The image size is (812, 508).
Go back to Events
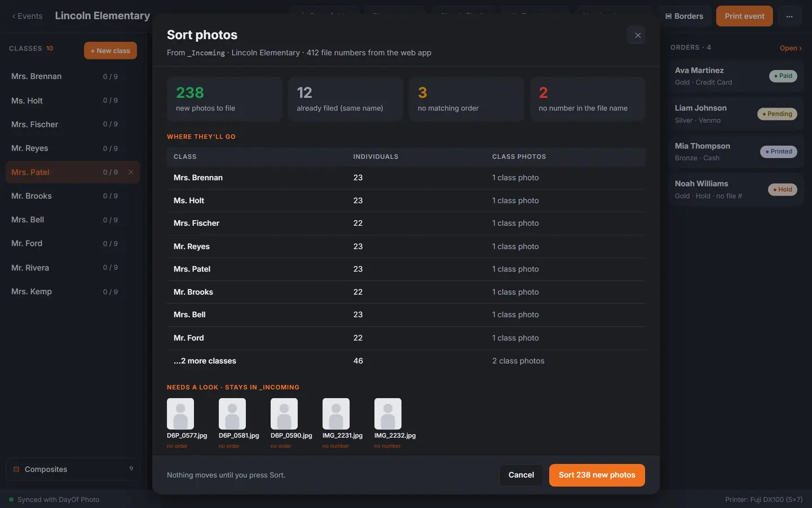[x=27, y=16]
